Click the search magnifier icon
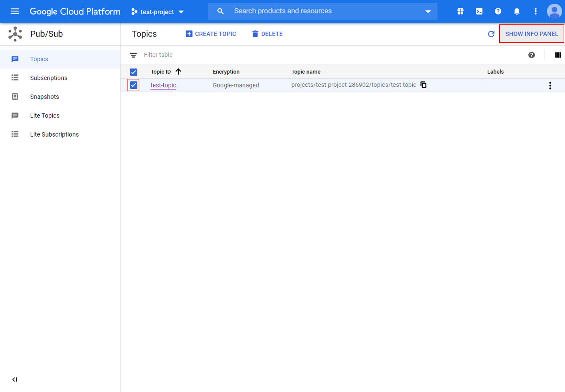 [x=220, y=11]
